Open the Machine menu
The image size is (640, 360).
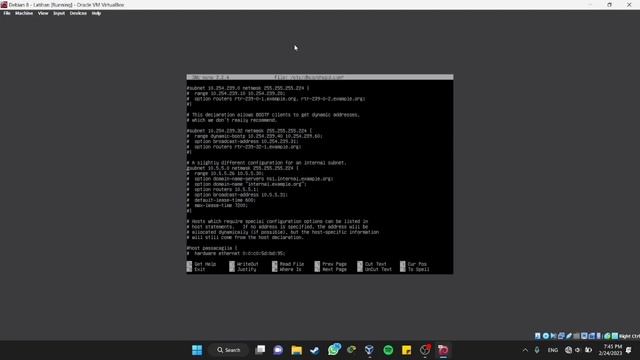24,13
